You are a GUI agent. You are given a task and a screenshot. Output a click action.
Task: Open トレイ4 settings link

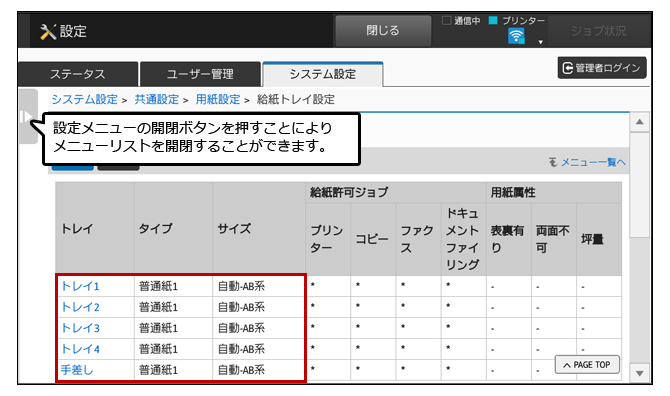(x=80, y=349)
